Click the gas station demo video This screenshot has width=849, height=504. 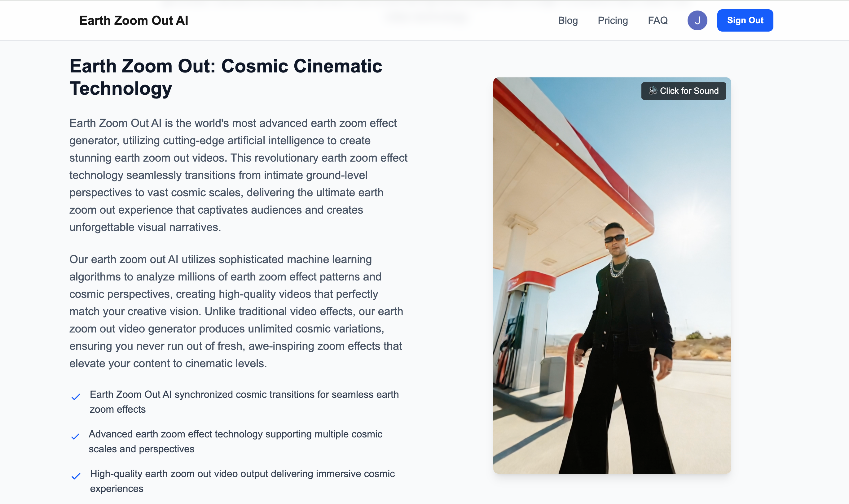coord(612,275)
